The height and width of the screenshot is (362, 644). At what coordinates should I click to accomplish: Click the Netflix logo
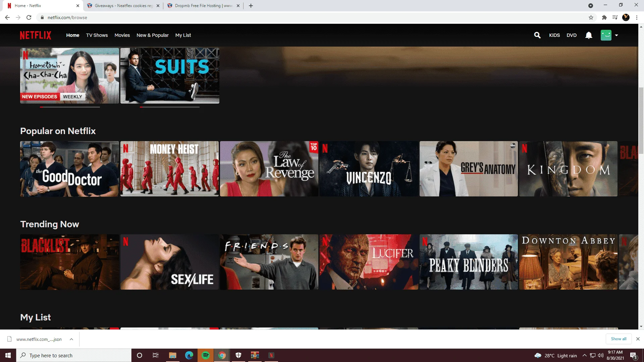[36, 35]
